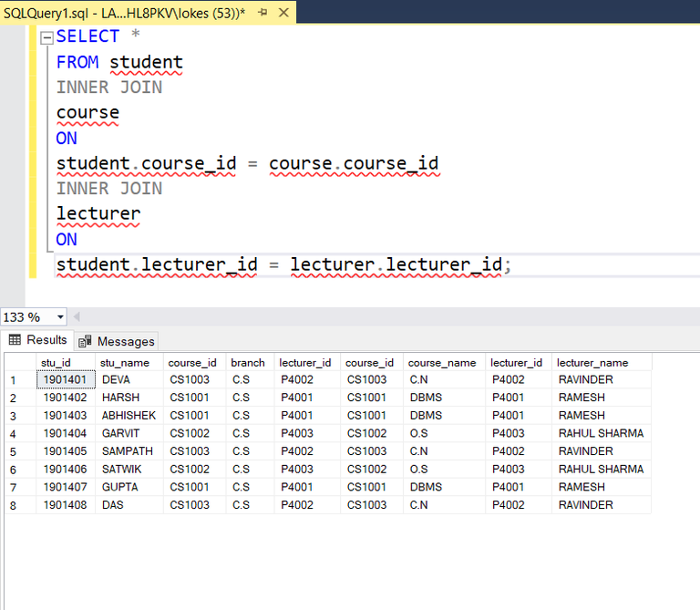This screenshot has width=700, height=610.
Task: Click the second INNER JOIN line
Action: [109, 189]
